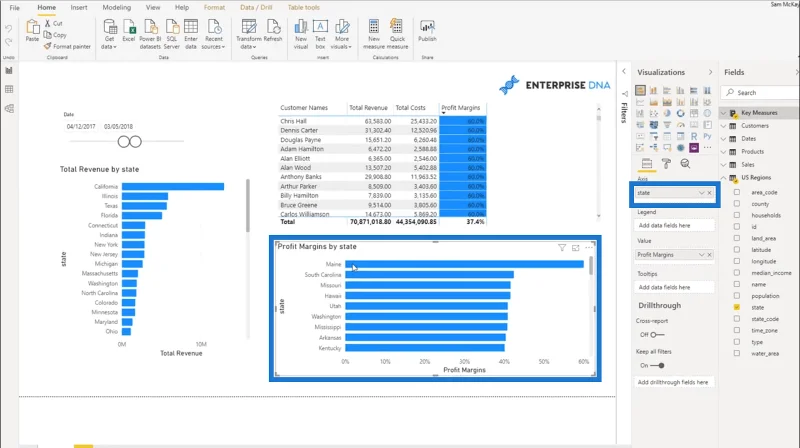The image size is (800, 448).
Task: Expand the Filters pane arrow
Action: click(623, 71)
